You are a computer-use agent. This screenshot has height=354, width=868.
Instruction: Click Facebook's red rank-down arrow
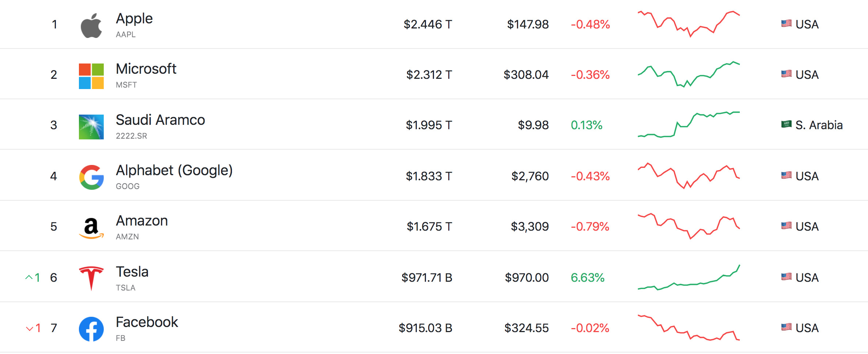[30, 328]
